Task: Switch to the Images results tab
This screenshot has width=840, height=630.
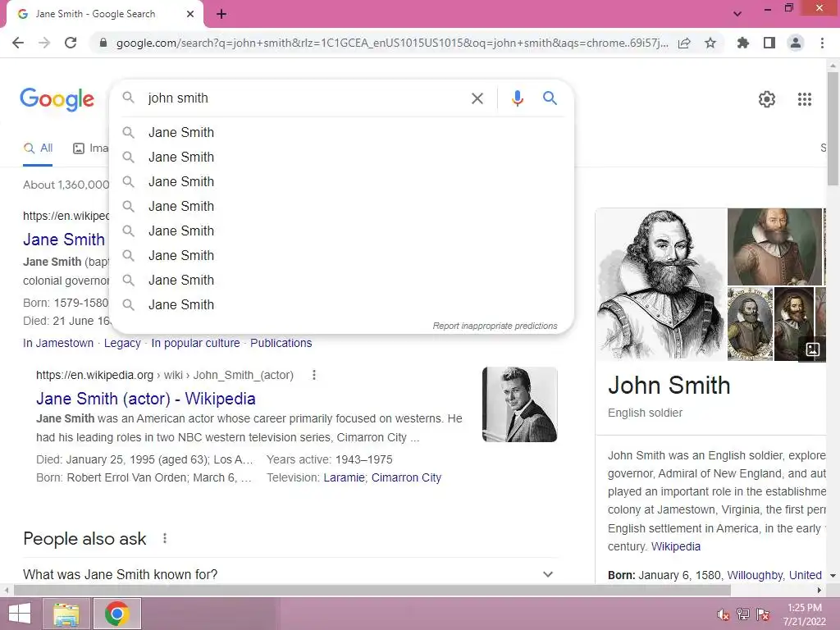Action: tap(90, 148)
